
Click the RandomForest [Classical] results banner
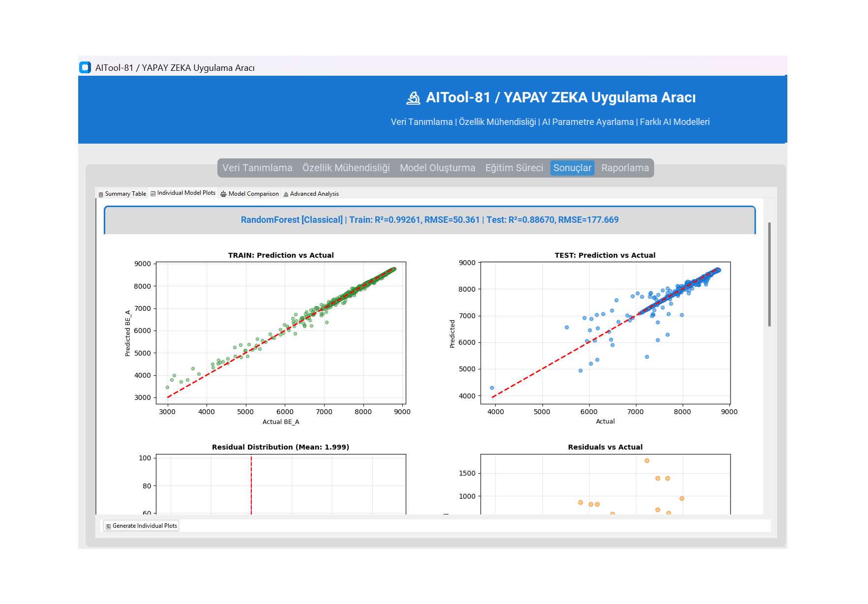point(430,220)
